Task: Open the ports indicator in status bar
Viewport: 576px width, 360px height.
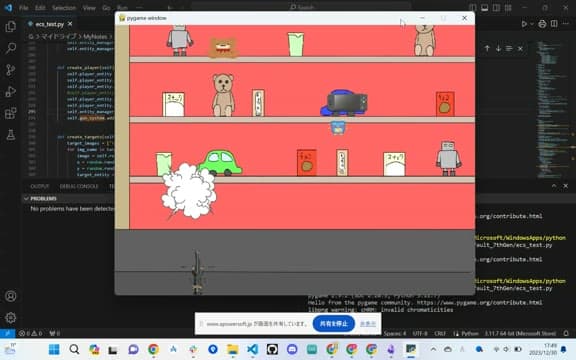Action: pos(54,334)
